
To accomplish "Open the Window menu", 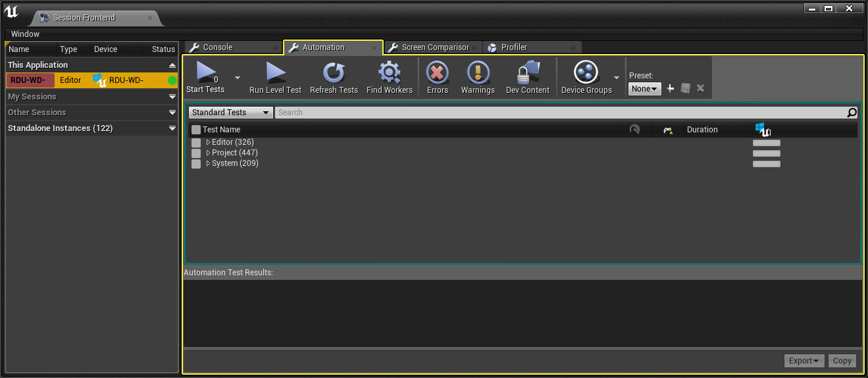I will tap(25, 34).
